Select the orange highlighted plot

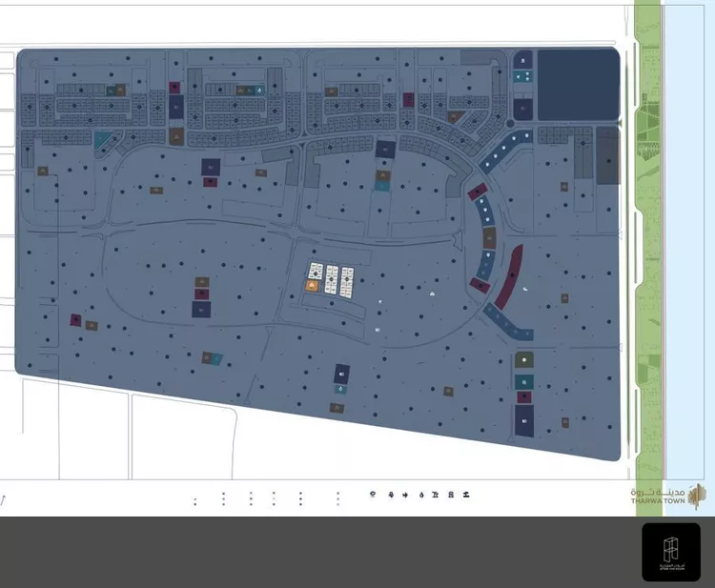point(312,286)
